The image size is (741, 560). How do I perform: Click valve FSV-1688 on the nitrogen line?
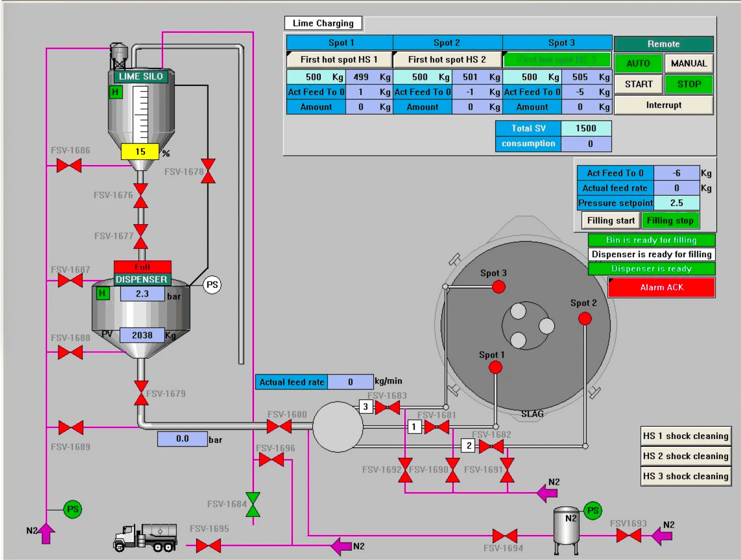(x=70, y=352)
